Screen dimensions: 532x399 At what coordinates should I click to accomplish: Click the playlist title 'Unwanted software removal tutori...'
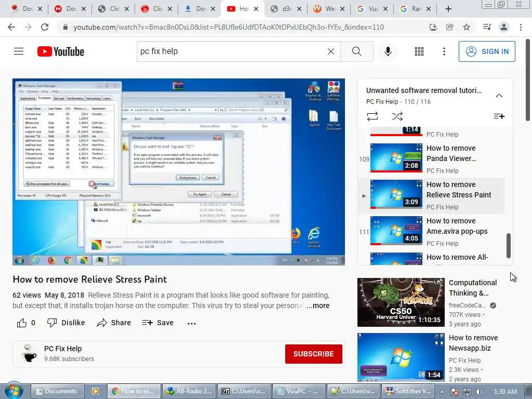pos(424,90)
